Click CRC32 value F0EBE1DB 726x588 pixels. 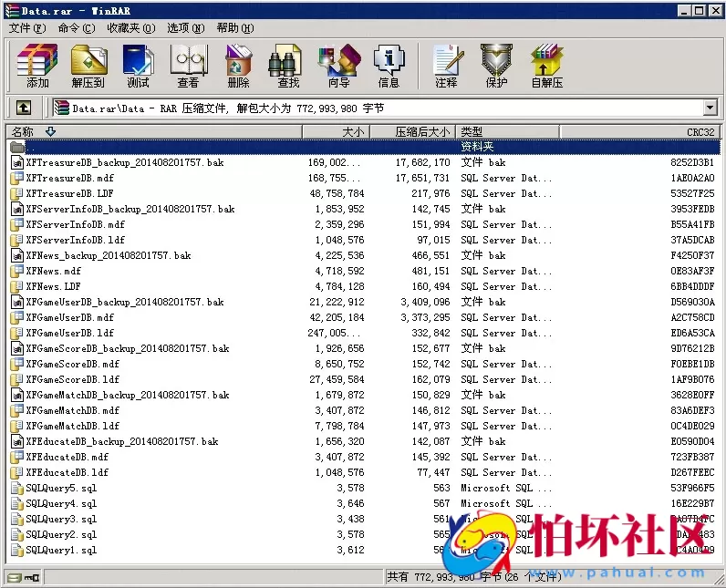pyautogui.click(x=692, y=364)
